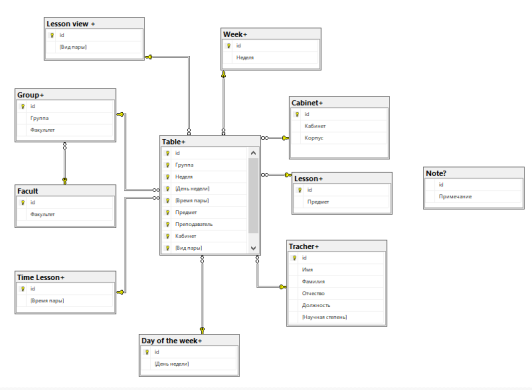The width and height of the screenshot is (532, 390).
Task: Click the relationship key endpoint left of Lesson table
Action: (288, 175)
